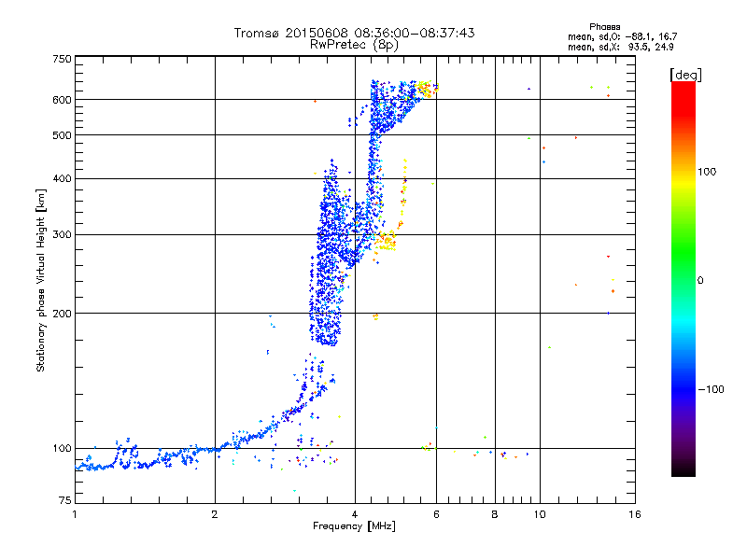Click the x-axis tick label '2'
Viewport: 747px width, 560px height.
pyautogui.click(x=215, y=514)
